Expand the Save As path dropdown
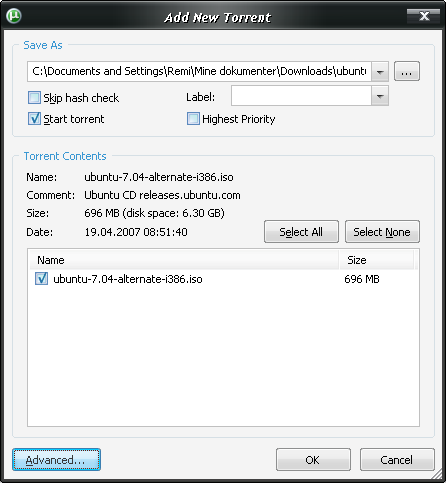This screenshot has height=483, width=446. point(380,71)
